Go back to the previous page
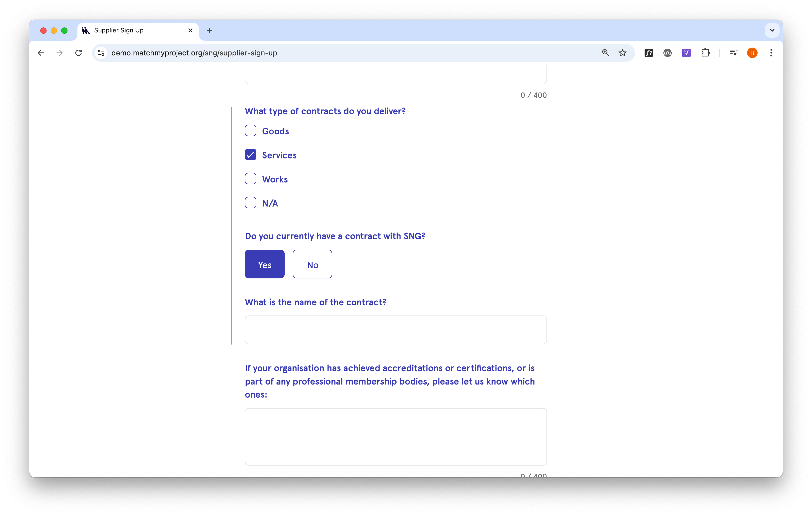The height and width of the screenshot is (516, 812). click(x=41, y=53)
